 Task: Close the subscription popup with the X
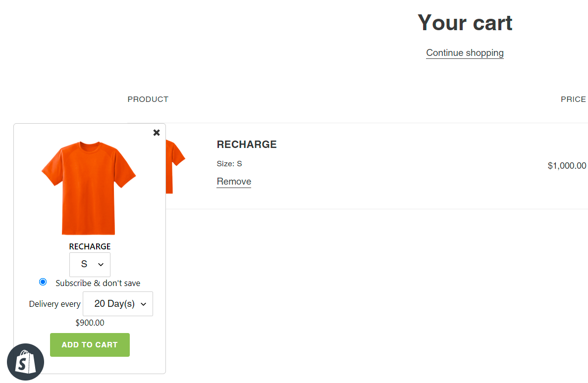pos(157,133)
